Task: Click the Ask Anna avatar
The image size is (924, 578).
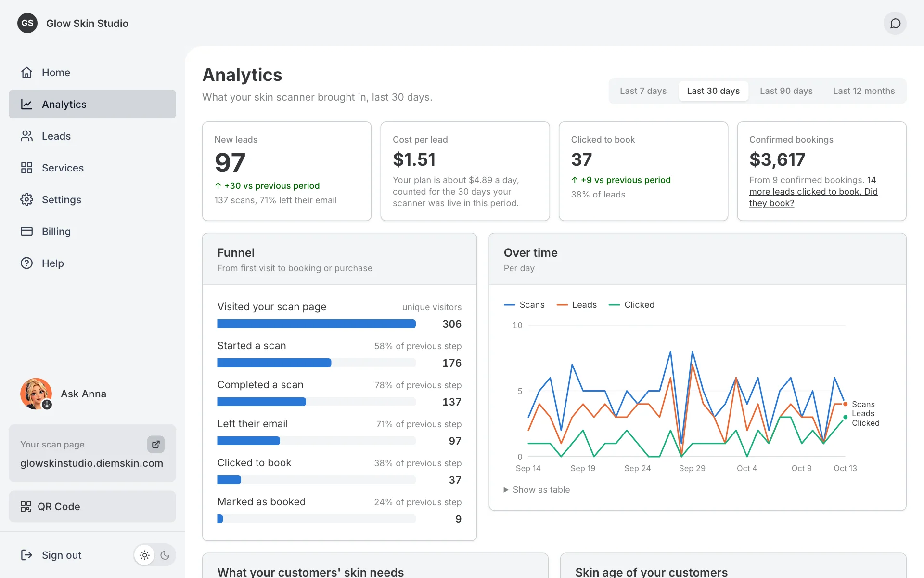Action: click(x=36, y=394)
